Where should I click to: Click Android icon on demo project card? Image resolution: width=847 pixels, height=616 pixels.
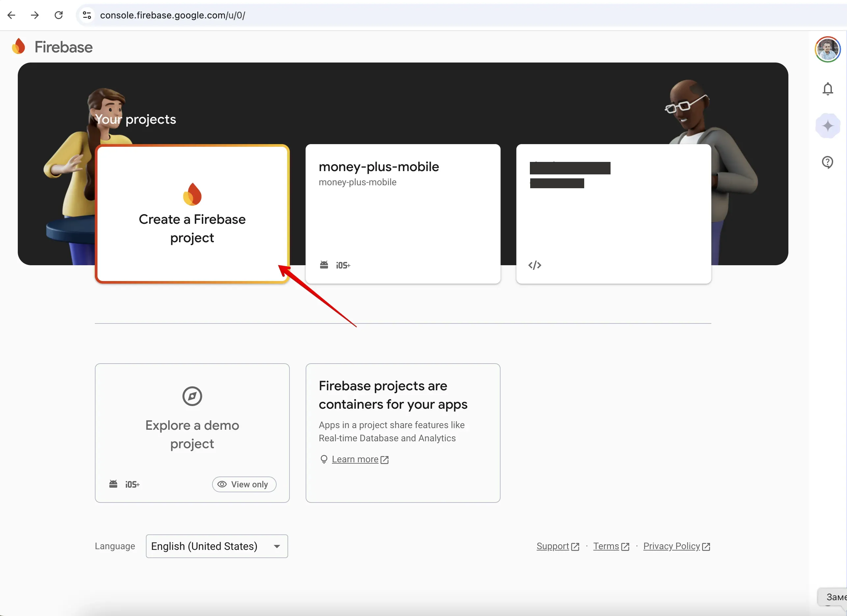coord(113,484)
